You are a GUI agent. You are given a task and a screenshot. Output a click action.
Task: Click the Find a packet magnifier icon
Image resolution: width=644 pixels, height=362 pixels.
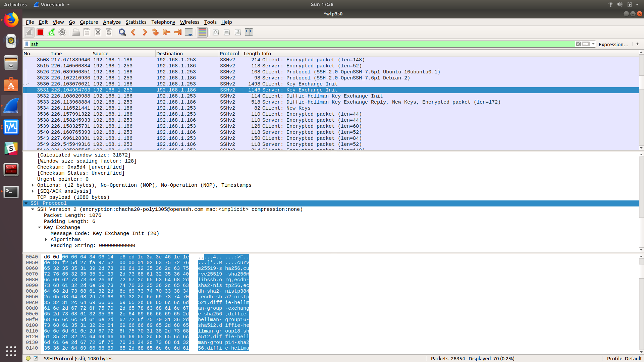coord(122,32)
